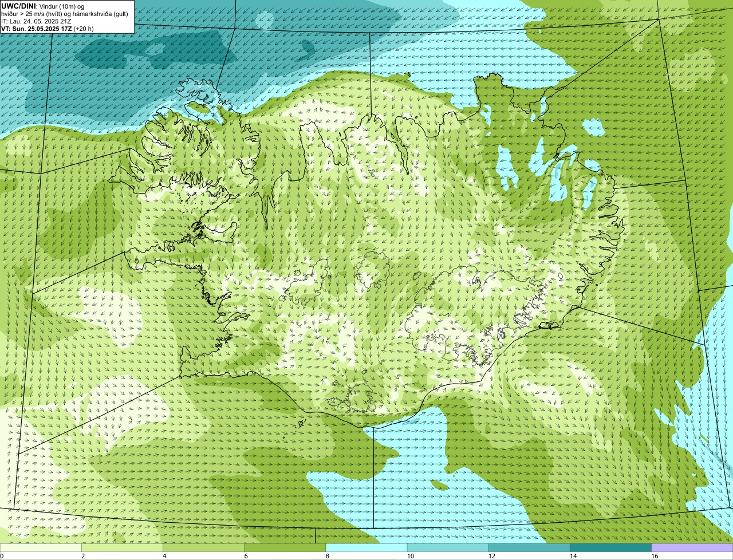Click the 8–10 m/s light cyan swatch
Image resolution: width=733 pixels, height=560 pixels.
pos(366,547)
